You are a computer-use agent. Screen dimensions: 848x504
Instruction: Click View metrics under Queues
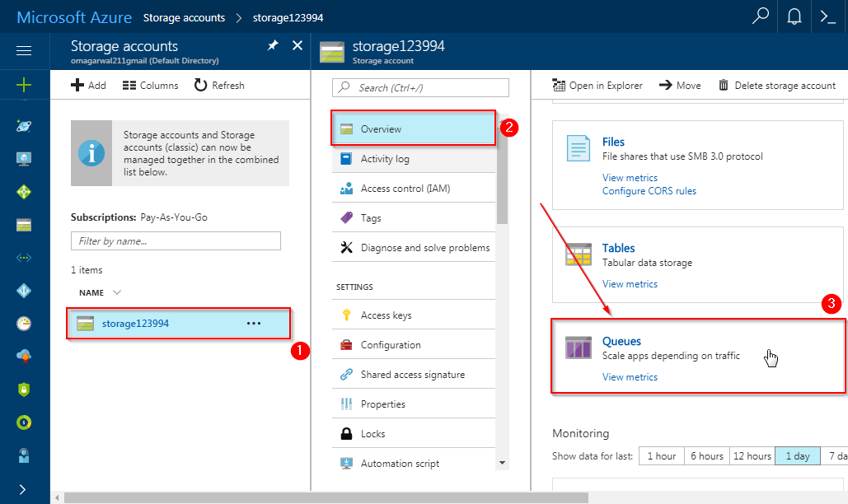630,377
